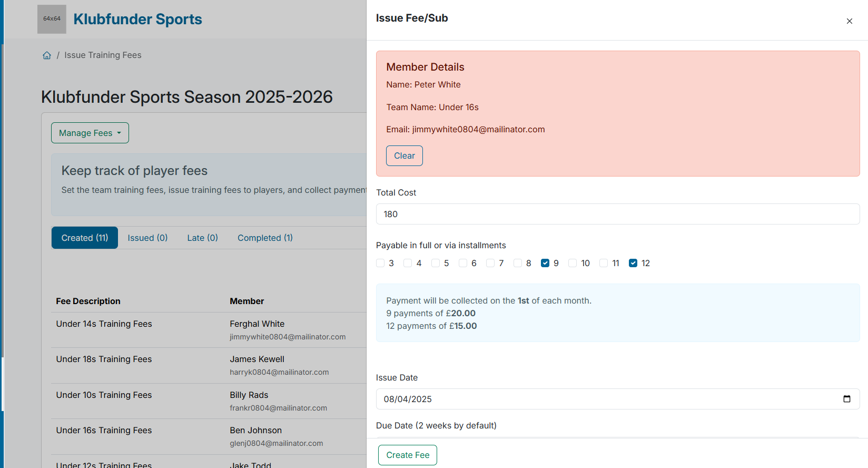Screen dimensions: 868x468
Task: Uncheck the 9 installments checkbox
Action: 545,263
